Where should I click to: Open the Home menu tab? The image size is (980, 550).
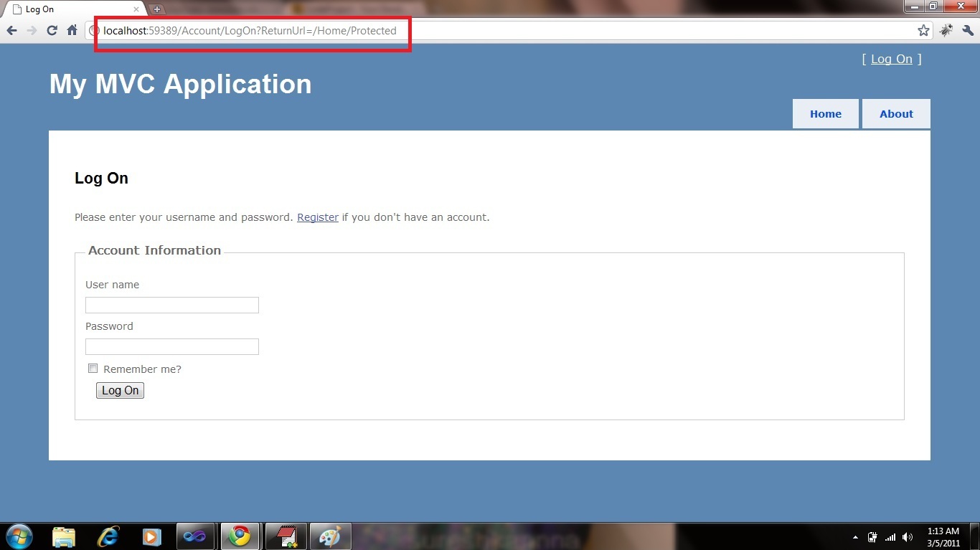[x=826, y=114]
